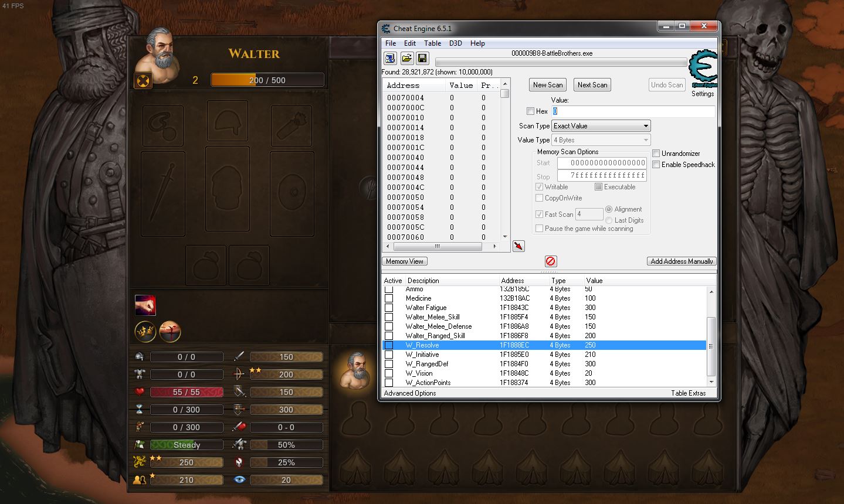
Task: Open the process list computer icon
Action: [390, 58]
